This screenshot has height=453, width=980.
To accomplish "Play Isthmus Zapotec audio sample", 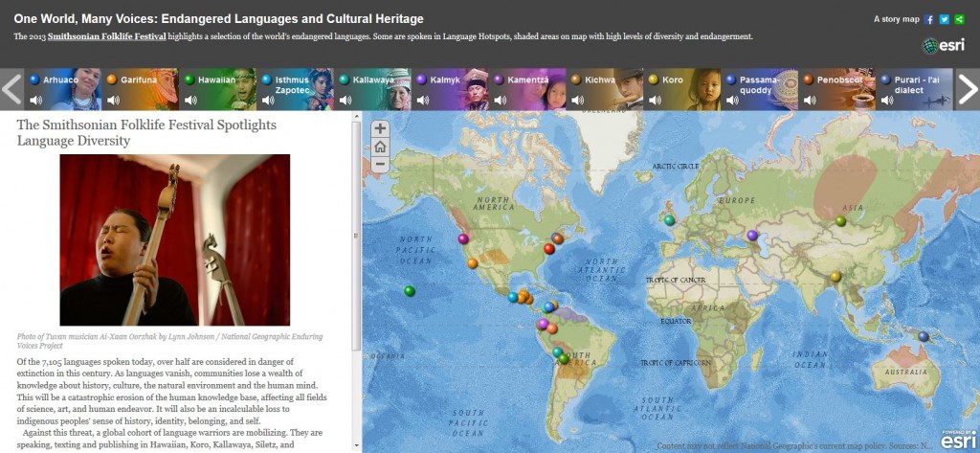I will (268, 100).
